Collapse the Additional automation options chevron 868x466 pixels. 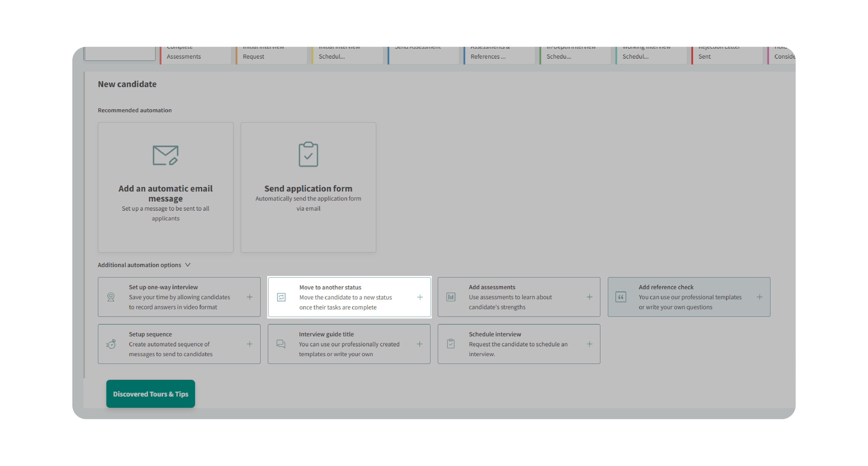point(188,265)
